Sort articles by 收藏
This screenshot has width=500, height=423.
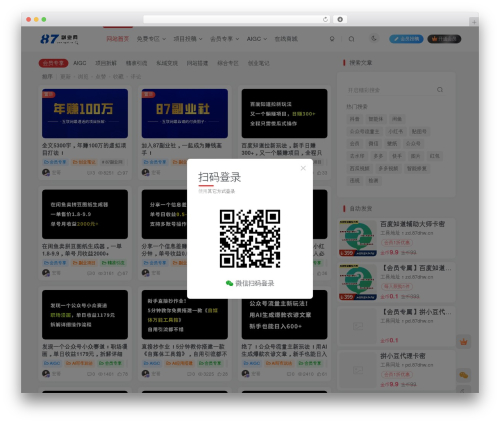pyautogui.click(x=118, y=77)
